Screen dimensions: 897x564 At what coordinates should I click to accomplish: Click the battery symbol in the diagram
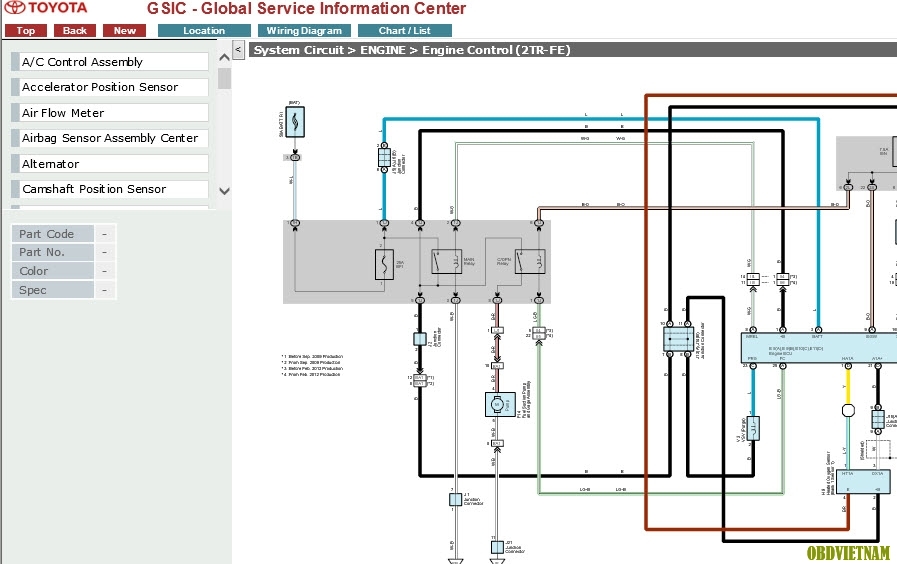[295, 122]
